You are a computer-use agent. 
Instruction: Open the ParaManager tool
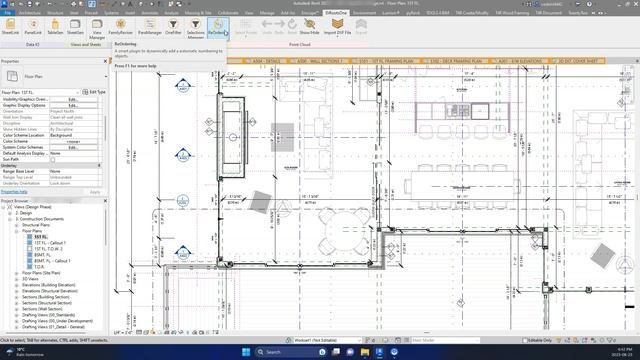coord(150,27)
